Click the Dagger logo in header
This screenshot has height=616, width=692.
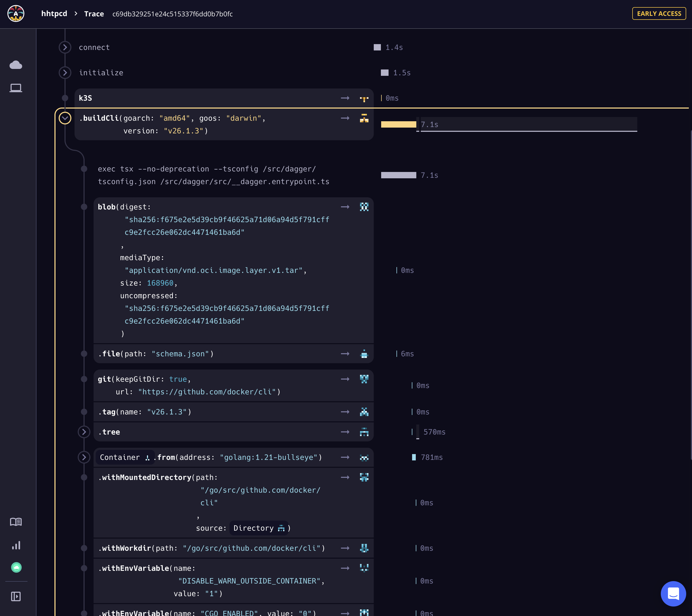tap(16, 13)
